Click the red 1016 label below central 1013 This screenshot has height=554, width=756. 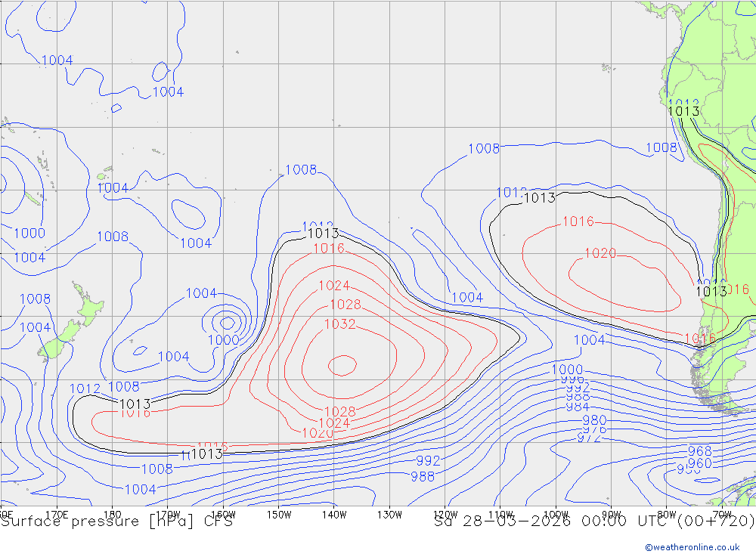pos(329,249)
